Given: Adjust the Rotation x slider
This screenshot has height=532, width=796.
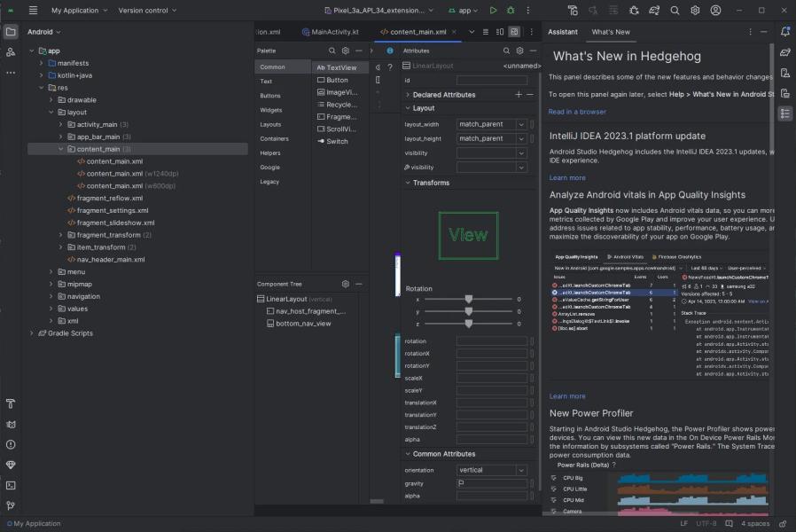Looking at the screenshot, I should [469, 299].
